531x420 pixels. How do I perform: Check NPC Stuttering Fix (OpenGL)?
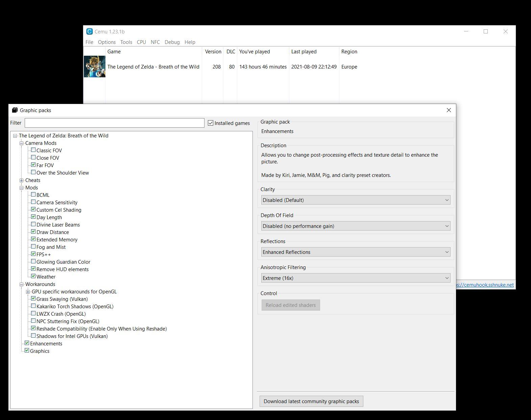point(33,321)
